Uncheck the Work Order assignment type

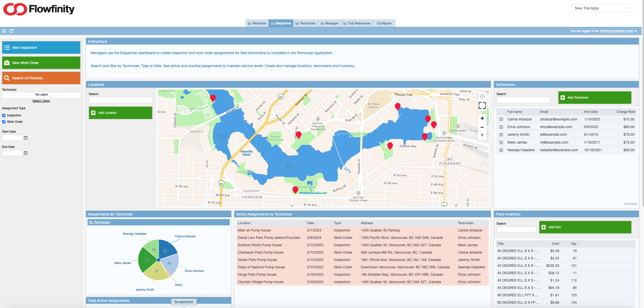[4, 122]
